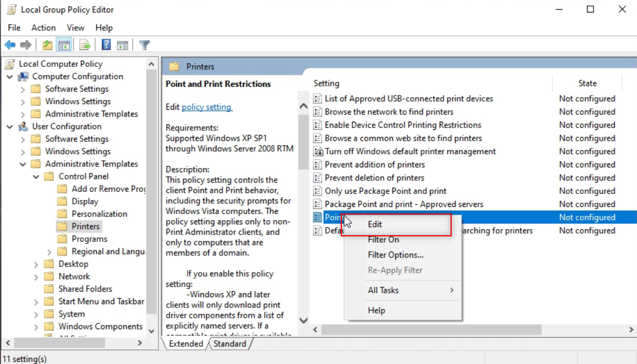Screen dimensions: 637x364
Task: Open the policy setting link
Action: tap(207, 107)
